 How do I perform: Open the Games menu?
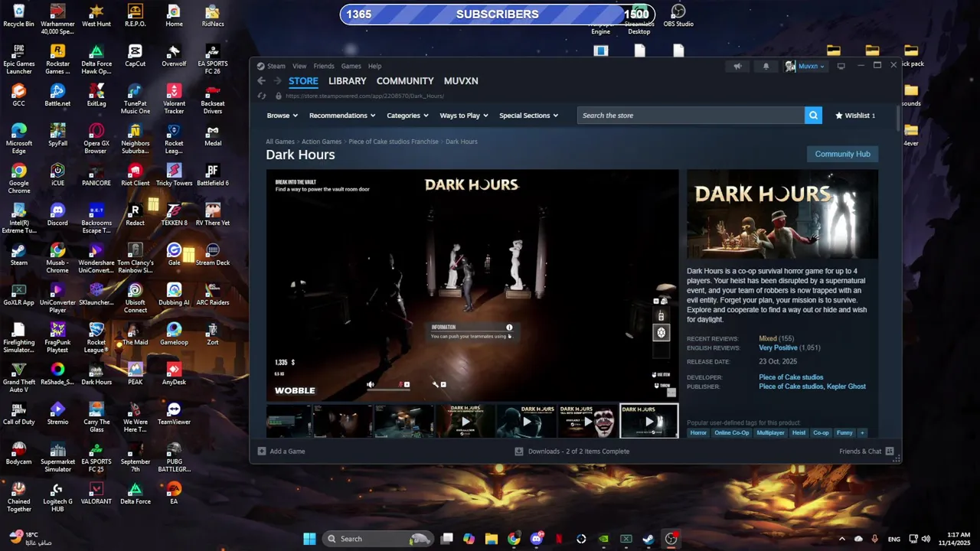point(351,66)
